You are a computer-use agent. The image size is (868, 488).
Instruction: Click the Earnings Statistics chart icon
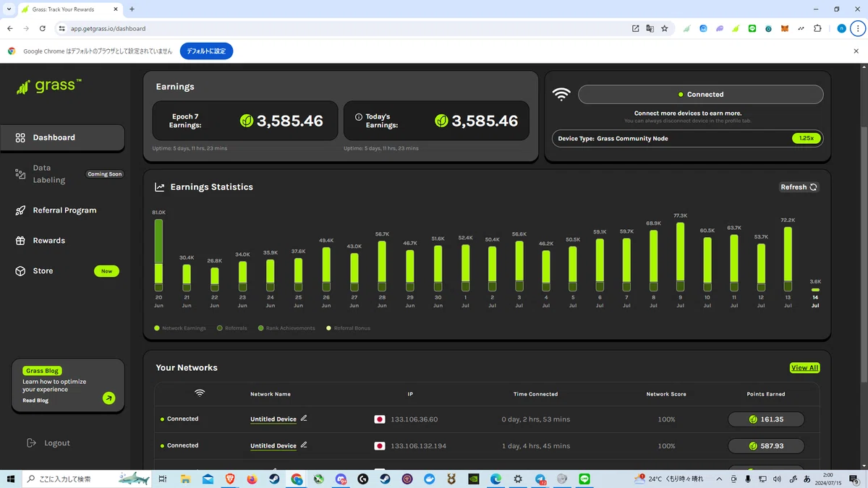160,187
